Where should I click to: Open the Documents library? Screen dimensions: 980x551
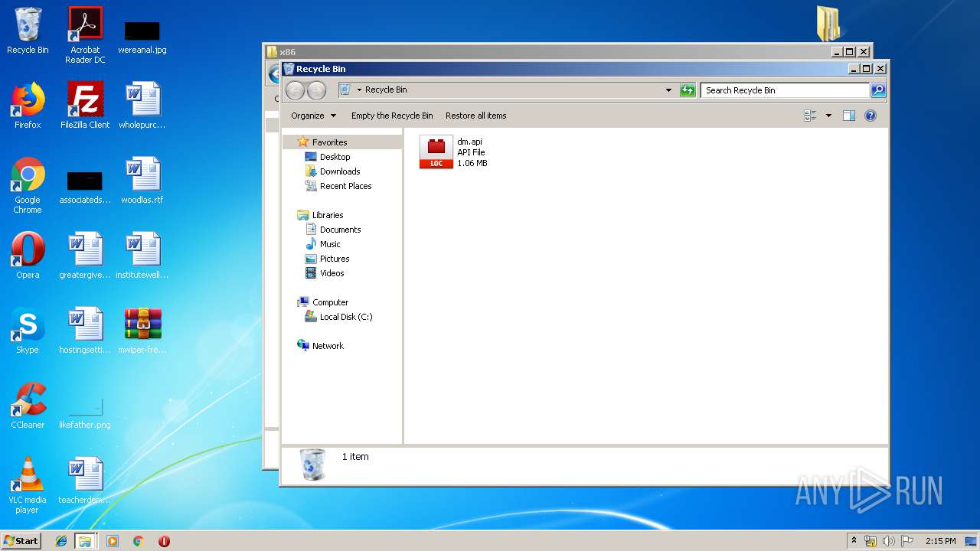tap(333, 230)
